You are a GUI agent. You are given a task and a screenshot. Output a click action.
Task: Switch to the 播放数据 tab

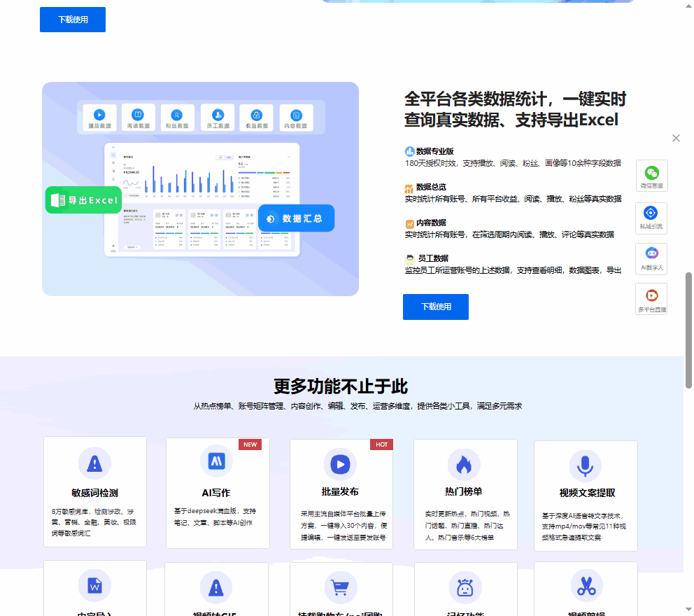pos(100,118)
